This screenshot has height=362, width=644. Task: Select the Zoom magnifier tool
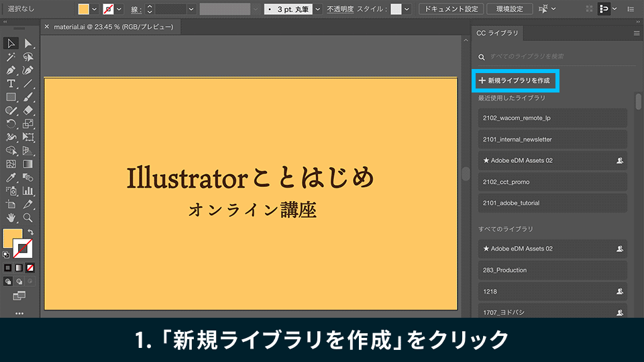point(28,218)
